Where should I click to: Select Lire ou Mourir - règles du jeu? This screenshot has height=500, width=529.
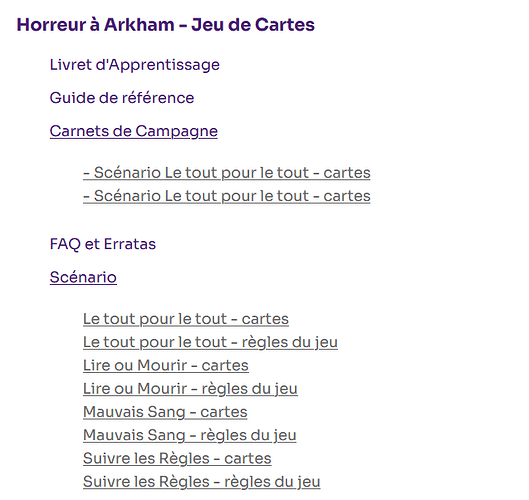(190, 389)
